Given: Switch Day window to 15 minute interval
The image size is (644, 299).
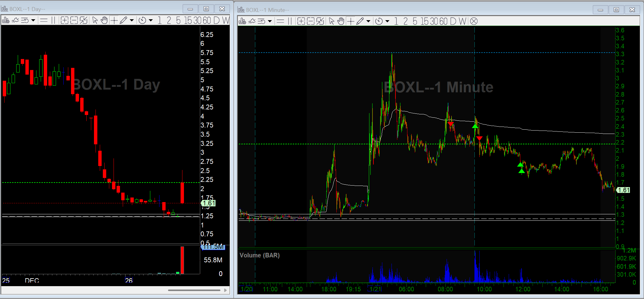Looking at the screenshot, I should (188, 20).
